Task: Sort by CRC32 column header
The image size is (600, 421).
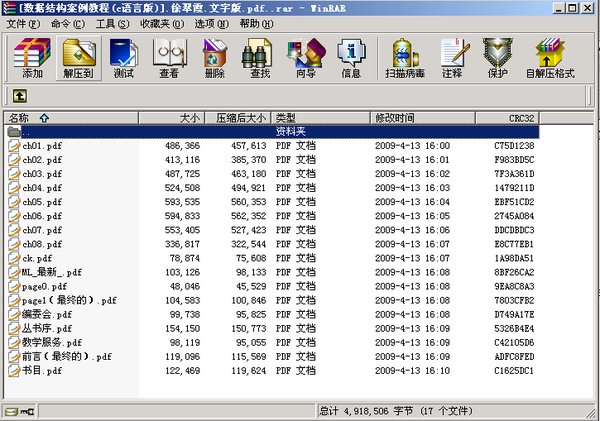Action: (507, 118)
